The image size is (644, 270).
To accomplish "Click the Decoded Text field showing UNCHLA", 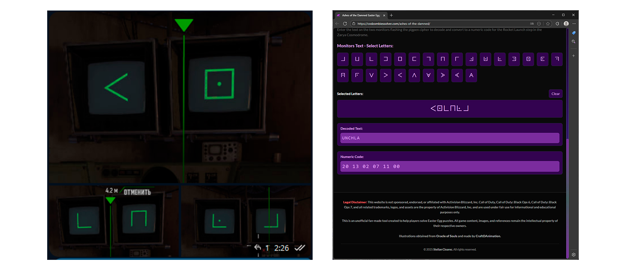I will pyautogui.click(x=450, y=138).
